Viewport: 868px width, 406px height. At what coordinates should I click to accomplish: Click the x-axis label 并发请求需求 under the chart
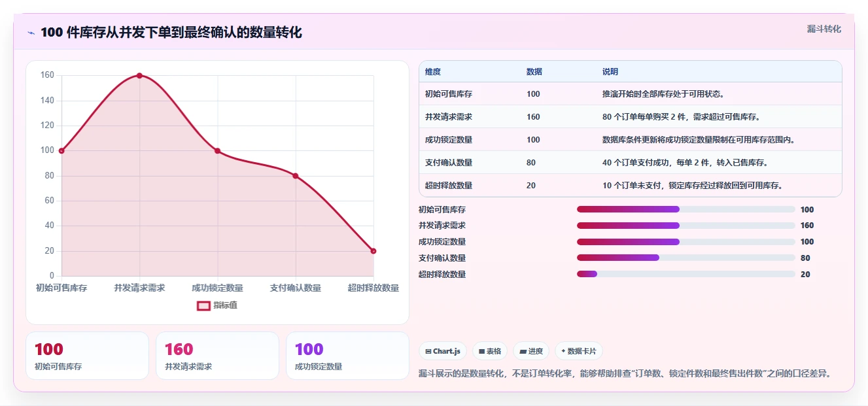tap(139, 288)
